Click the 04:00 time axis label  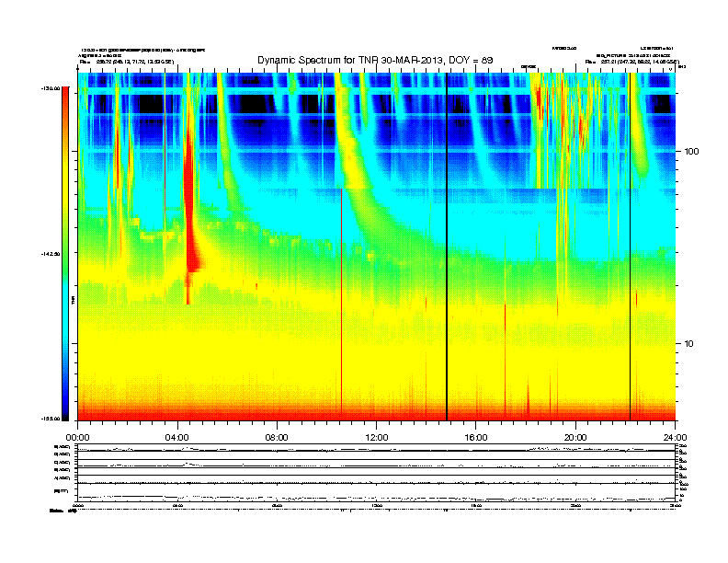coord(177,438)
